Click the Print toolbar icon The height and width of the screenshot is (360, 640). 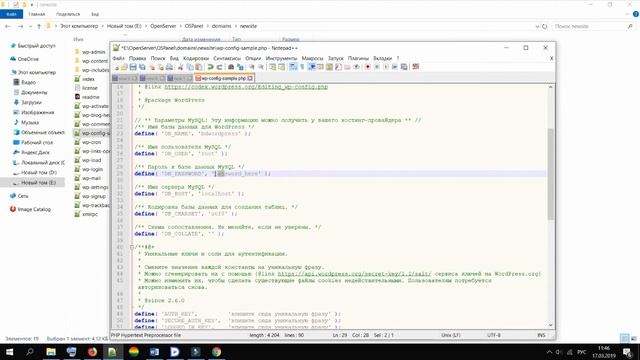pos(169,67)
